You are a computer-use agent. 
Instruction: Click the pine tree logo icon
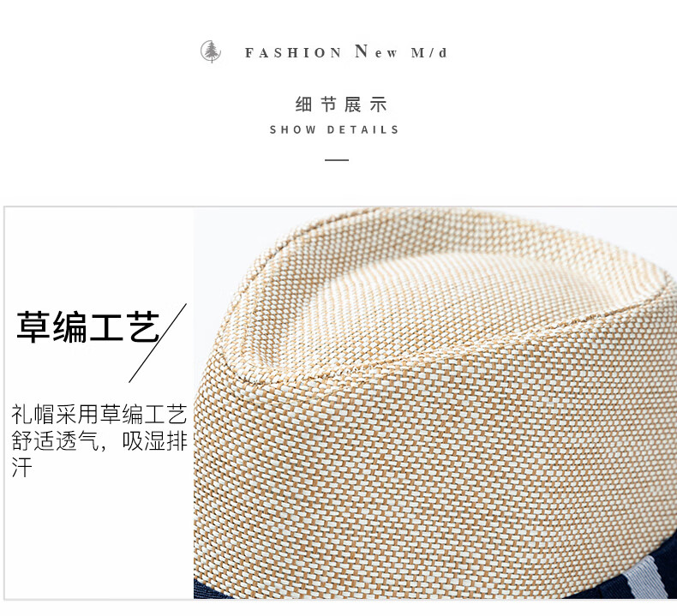click(x=211, y=51)
